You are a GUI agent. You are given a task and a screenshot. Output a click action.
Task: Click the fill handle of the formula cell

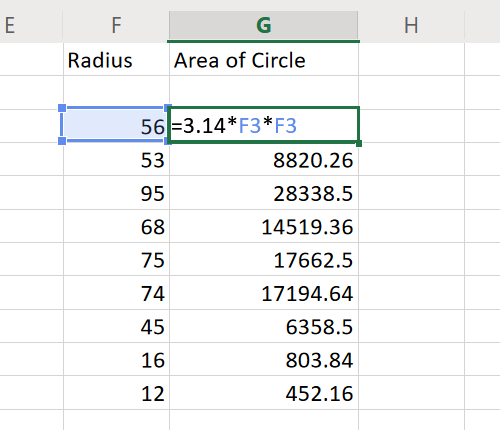(x=359, y=144)
